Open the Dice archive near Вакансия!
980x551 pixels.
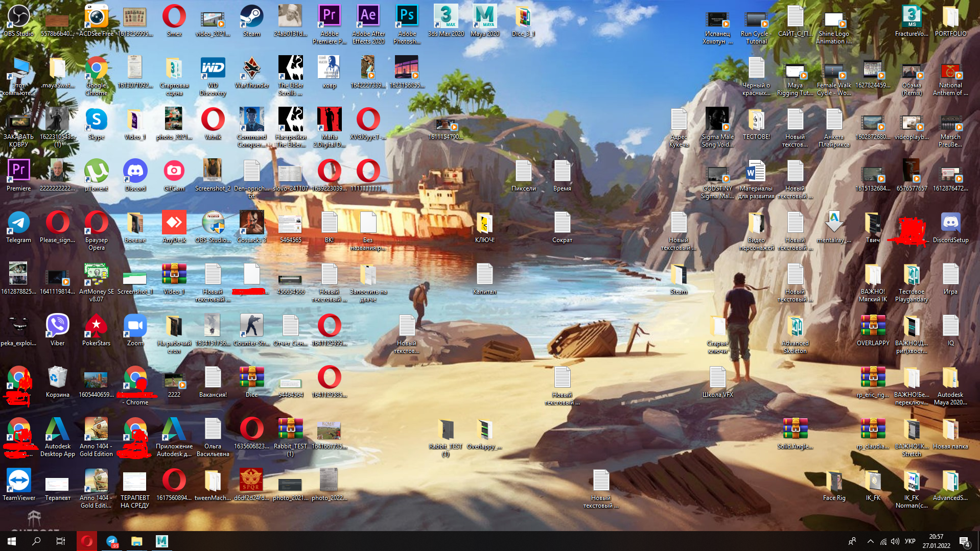pyautogui.click(x=251, y=381)
